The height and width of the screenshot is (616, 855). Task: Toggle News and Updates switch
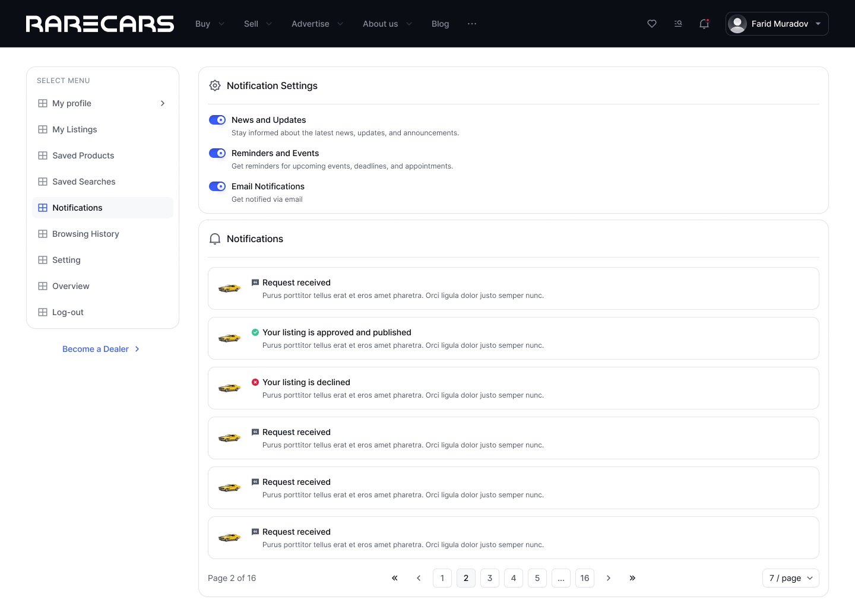click(x=217, y=120)
